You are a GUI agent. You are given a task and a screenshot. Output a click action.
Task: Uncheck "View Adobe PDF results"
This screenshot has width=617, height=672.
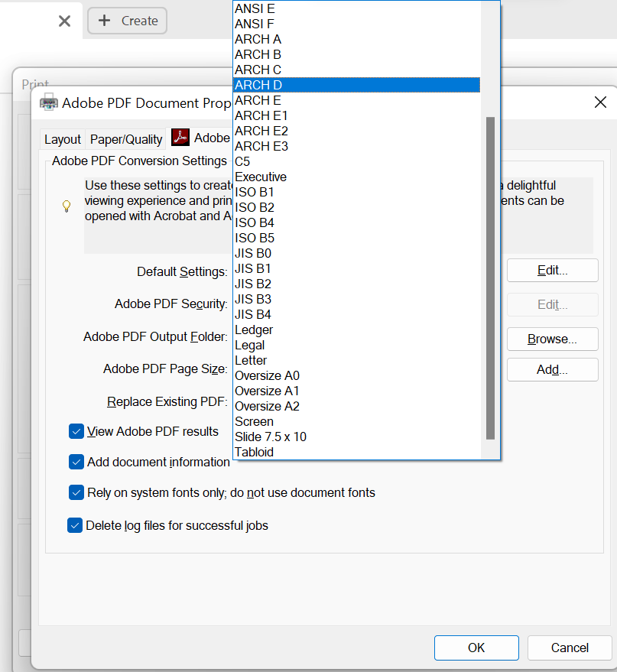pyautogui.click(x=76, y=431)
